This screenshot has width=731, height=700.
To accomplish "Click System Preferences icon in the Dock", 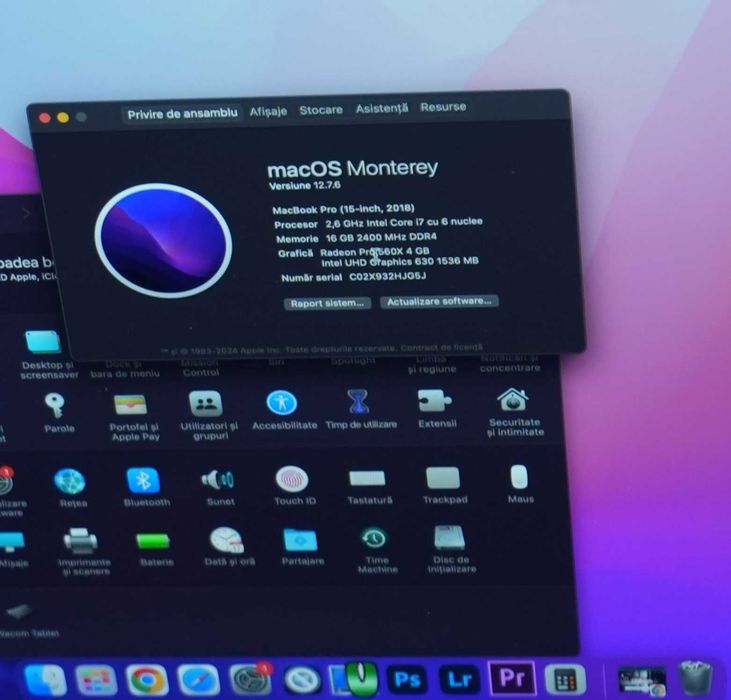I will click(x=250, y=679).
